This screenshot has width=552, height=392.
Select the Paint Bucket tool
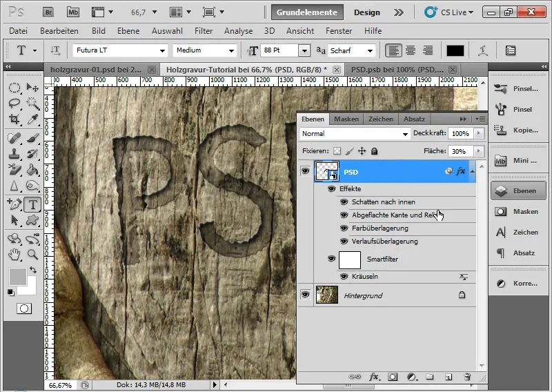[32, 170]
